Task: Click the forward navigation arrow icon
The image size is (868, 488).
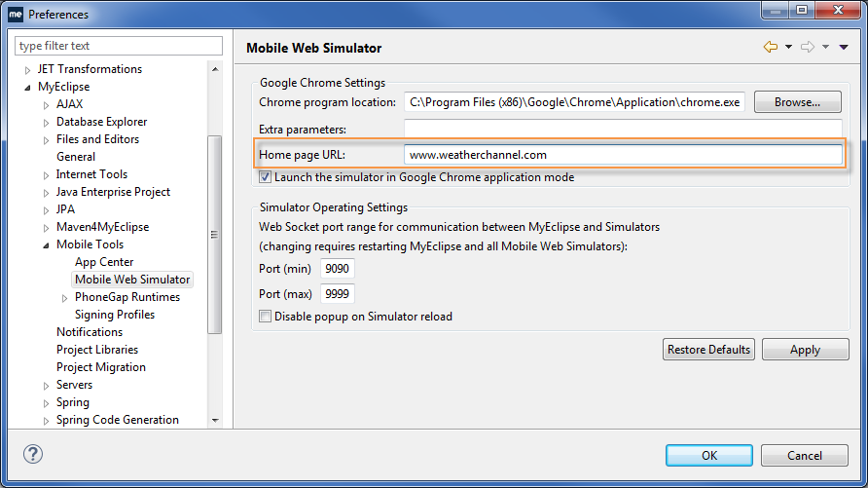Action: tap(807, 47)
